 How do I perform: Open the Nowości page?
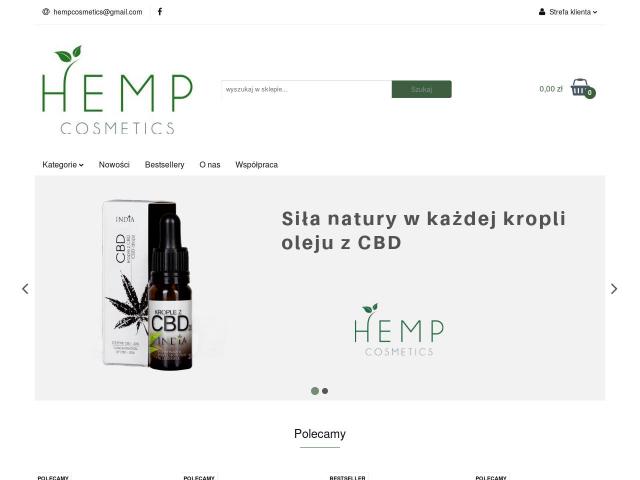(x=114, y=165)
